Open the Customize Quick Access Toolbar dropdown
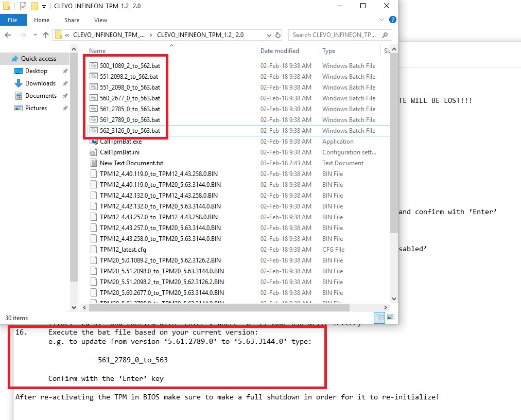This screenshot has width=521, height=420. [44, 6]
